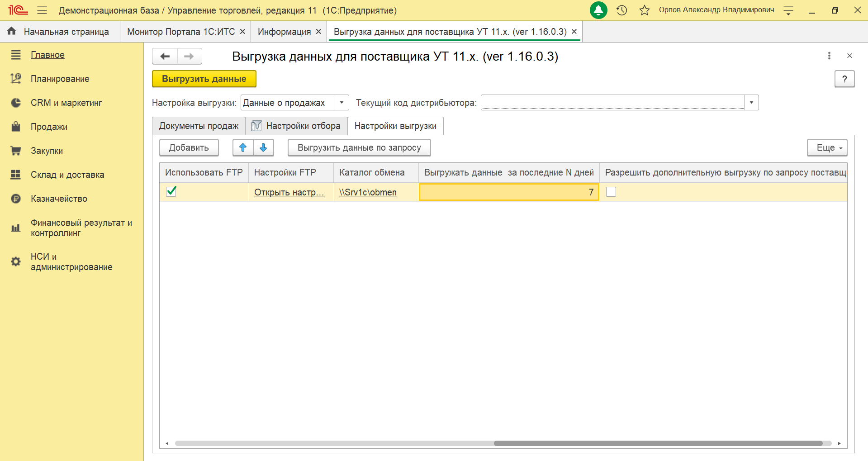Image resolution: width=868 pixels, height=461 pixels.
Task: Navigate forward with the right arrow
Action: [x=190, y=57]
